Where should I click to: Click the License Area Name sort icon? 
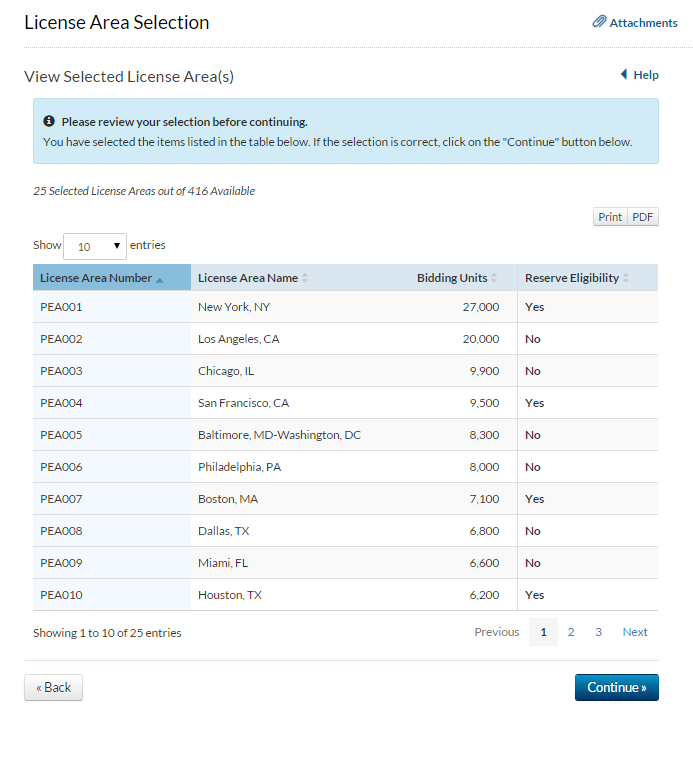[x=305, y=278]
